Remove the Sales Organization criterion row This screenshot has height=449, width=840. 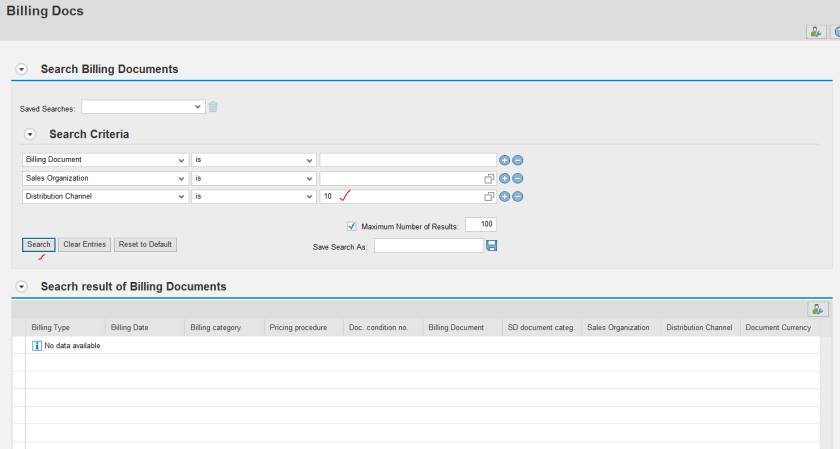click(518, 178)
